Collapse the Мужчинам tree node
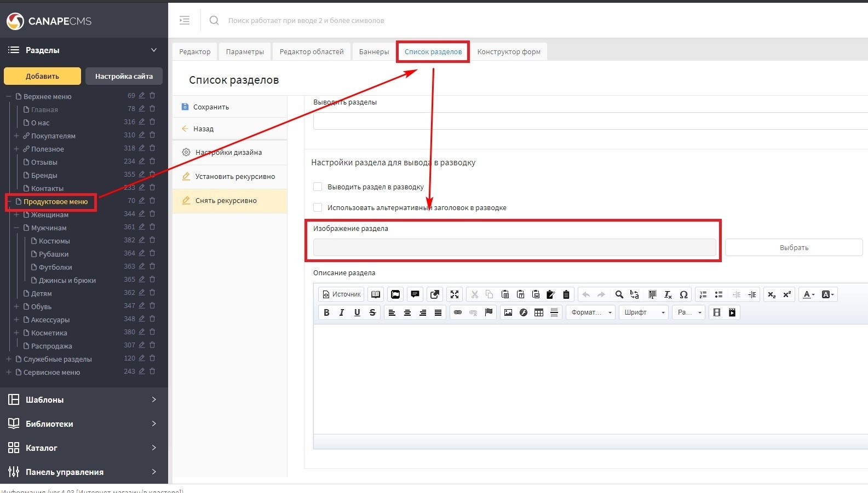 tap(16, 228)
